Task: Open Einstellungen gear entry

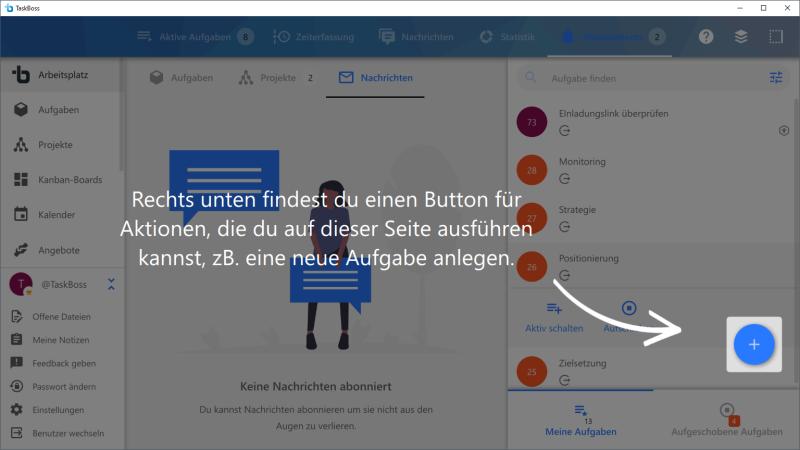Action: (x=61, y=410)
